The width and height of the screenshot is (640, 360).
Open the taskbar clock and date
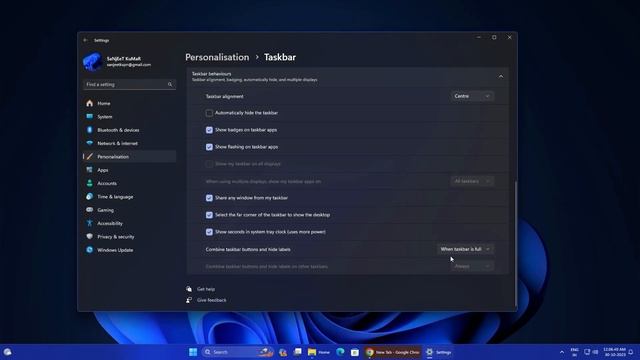615,352
